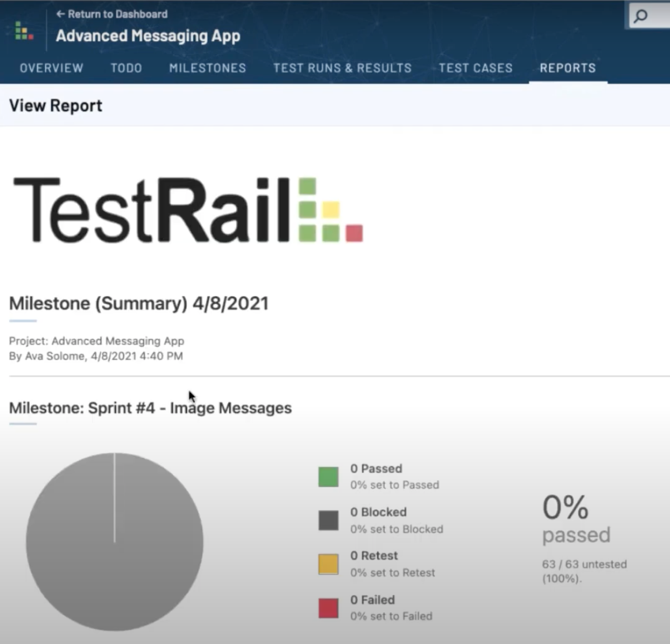Click the gray untested pie chart

click(x=114, y=541)
